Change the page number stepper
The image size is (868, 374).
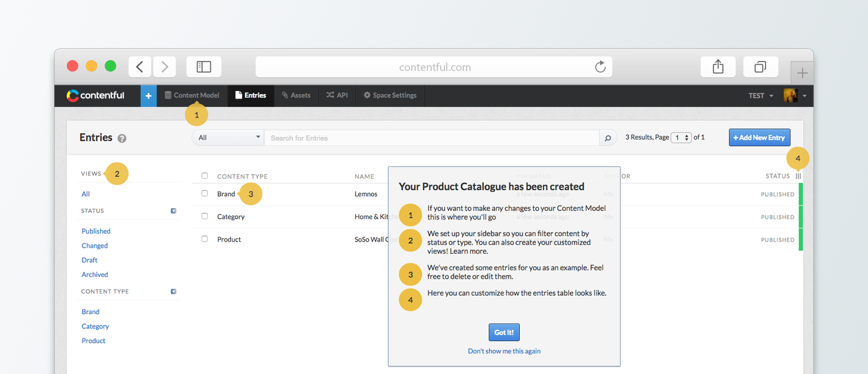(681, 137)
